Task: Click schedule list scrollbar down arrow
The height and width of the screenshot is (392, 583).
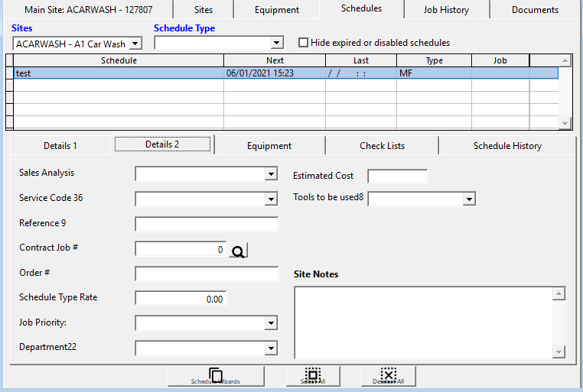Action: pos(565,123)
